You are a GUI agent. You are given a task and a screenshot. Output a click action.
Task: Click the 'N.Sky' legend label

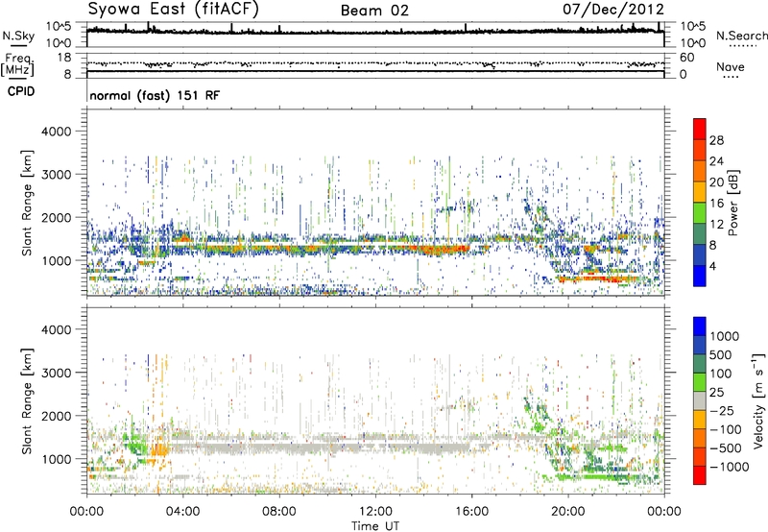pos(18,36)
